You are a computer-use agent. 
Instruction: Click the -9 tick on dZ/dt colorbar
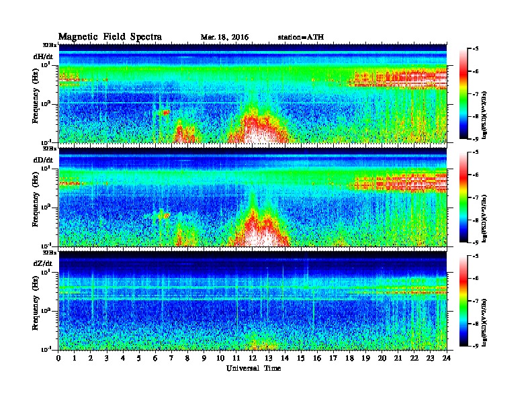(476, 346)
